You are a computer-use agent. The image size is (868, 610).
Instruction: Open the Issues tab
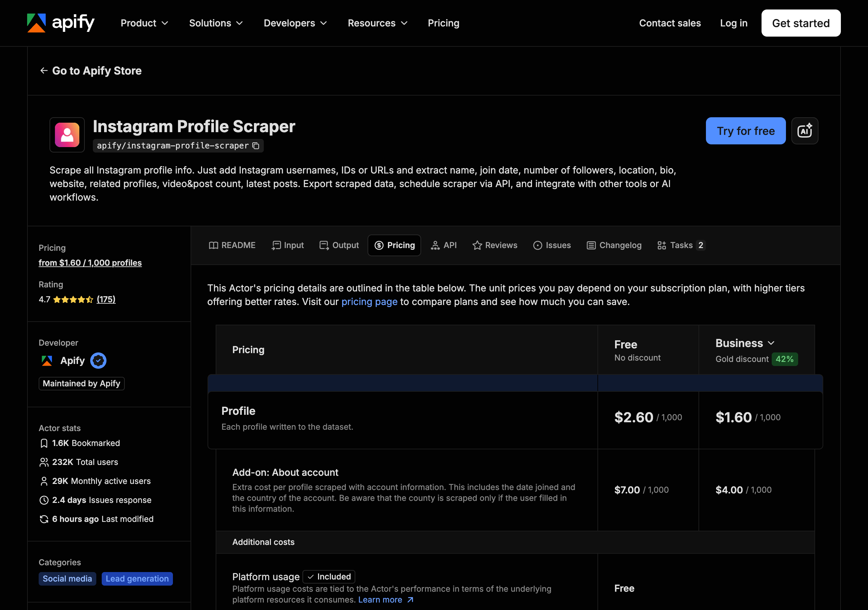click(552, 245)
